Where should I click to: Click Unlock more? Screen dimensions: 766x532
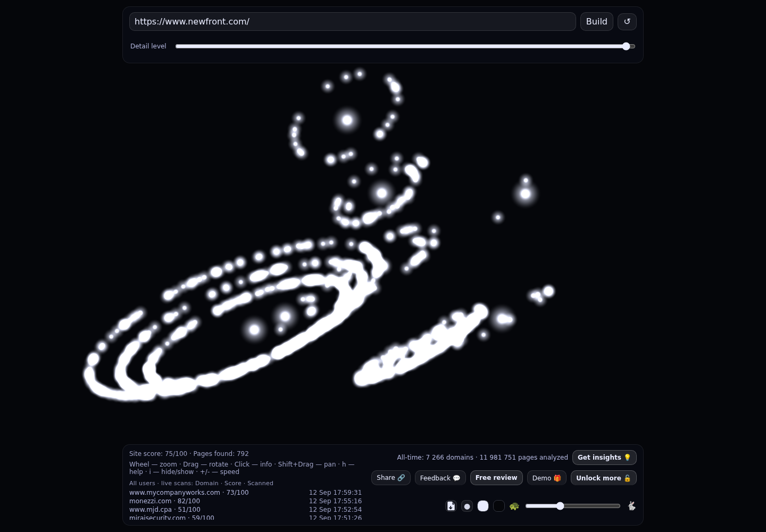pyautogui.click(x=604, y=478)
